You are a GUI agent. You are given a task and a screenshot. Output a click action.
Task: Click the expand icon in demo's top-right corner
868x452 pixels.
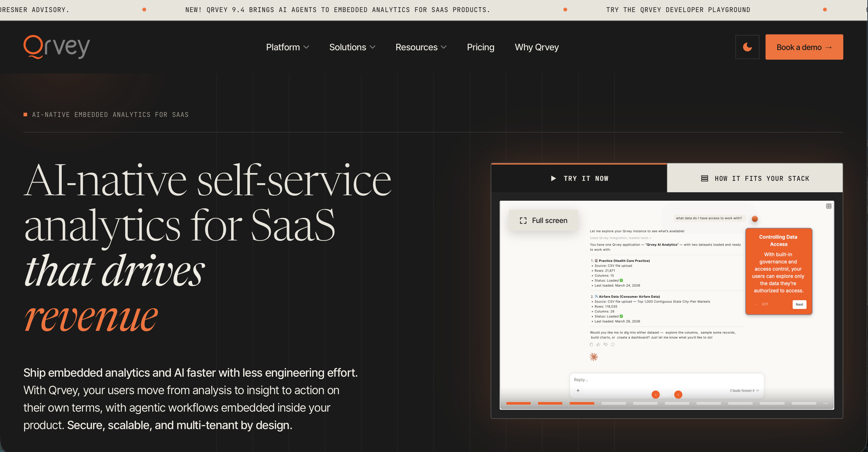(x=829, y=206)
